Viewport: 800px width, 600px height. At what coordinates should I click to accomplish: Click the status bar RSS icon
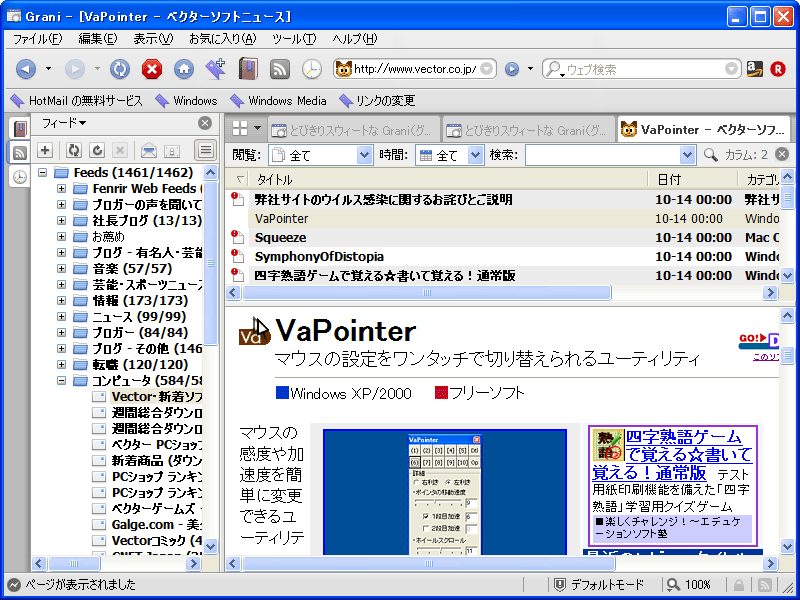(764, 585)
